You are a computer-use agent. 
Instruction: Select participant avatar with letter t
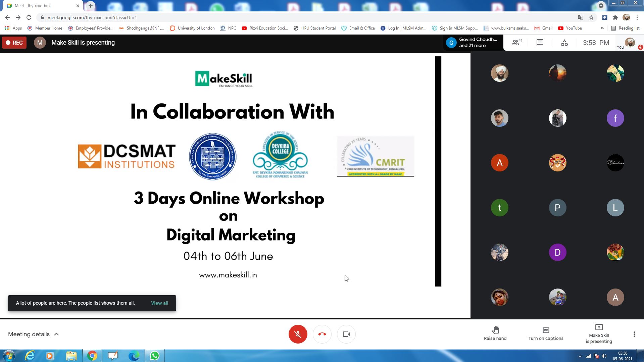(x=499, y=208)
